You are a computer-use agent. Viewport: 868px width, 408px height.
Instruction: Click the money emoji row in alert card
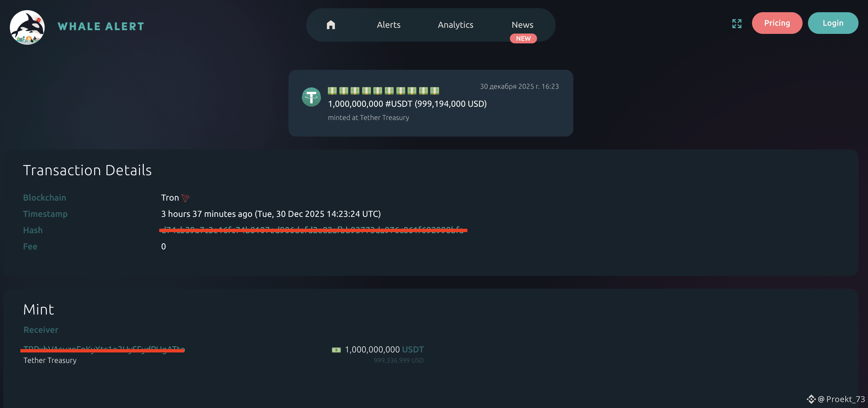383,90
